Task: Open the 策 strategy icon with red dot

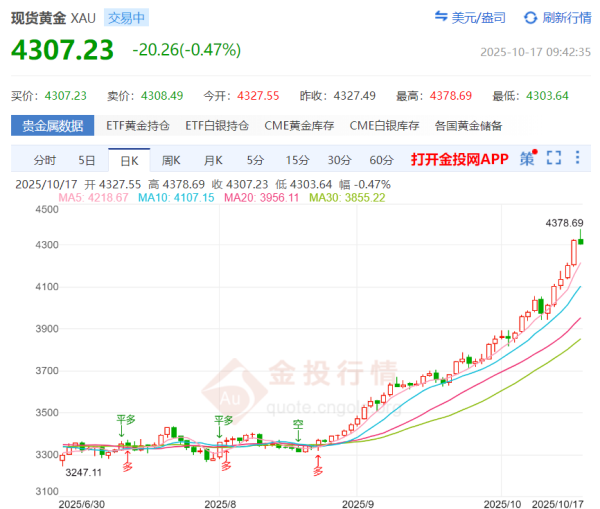Action: [528, 159]
